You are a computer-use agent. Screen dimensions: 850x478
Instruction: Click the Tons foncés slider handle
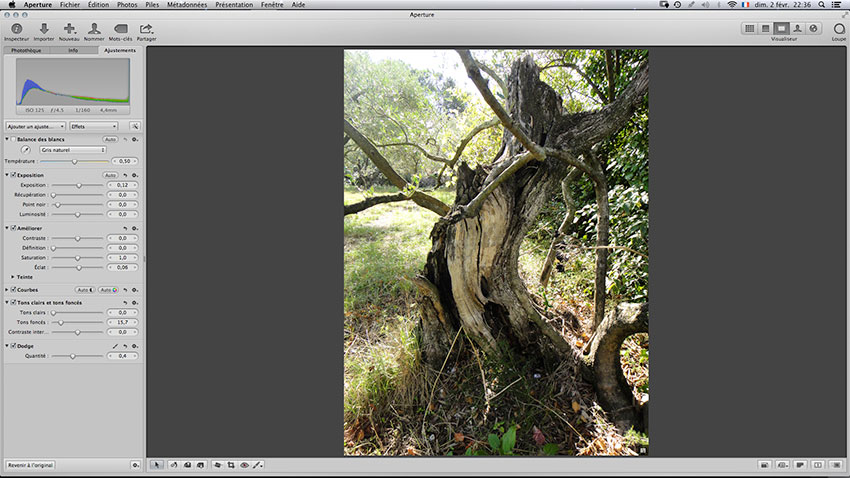[61, 322]
